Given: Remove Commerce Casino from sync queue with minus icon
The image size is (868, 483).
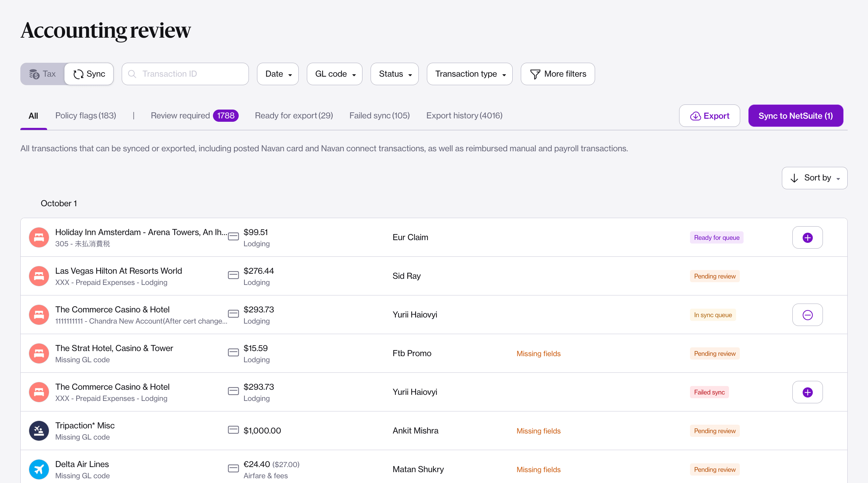Looking at the screenshot, I should (x=807, y=315).
